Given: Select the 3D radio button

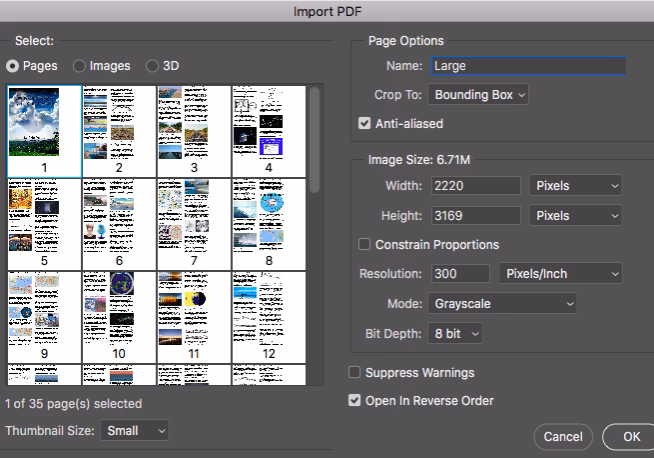Looking at the screenshot, I should coord(152,66).
